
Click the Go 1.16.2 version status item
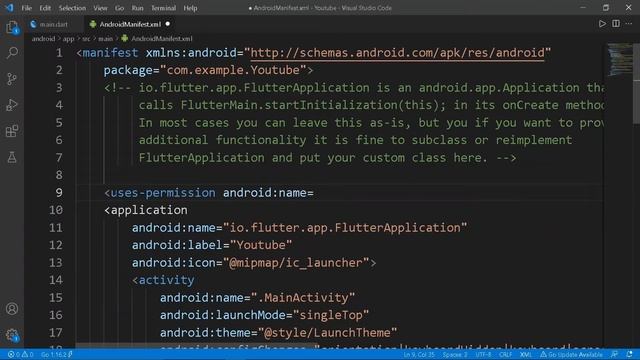pos(56,354)
